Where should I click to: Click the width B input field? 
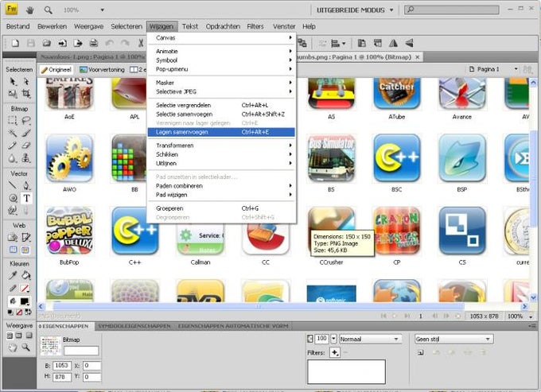coord(62,366)
